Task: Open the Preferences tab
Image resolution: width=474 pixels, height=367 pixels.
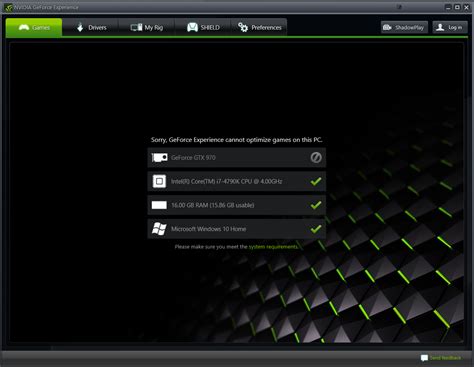Action: pyautogui.click(x=259, y=27)
